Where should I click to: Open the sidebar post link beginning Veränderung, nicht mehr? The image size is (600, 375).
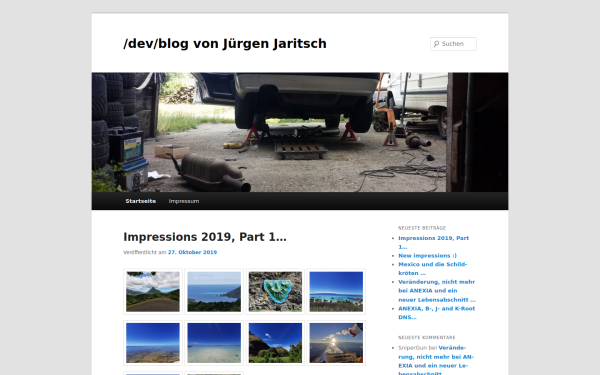click(x=437, y=291)
